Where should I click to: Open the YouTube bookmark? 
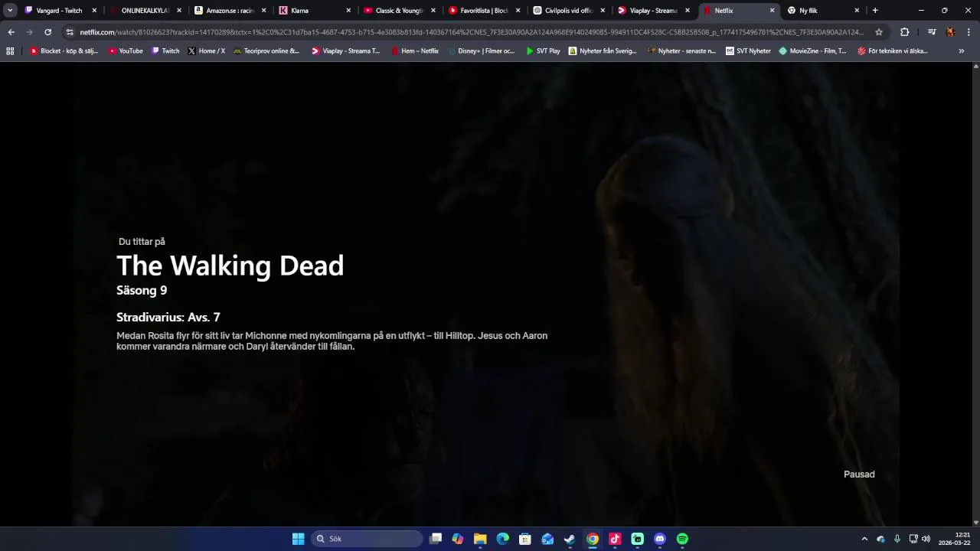[126, 51]
